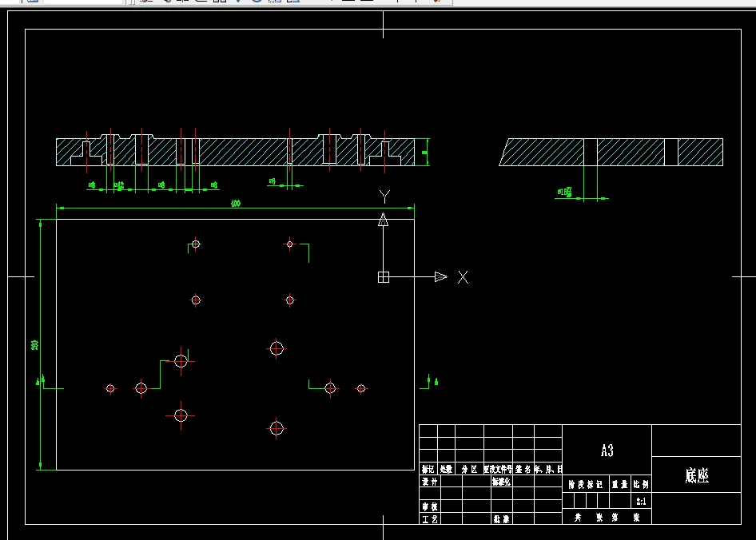Click the A3 sheet size text
This screenshot has height=540, width=756.
[x=607, y=451]
